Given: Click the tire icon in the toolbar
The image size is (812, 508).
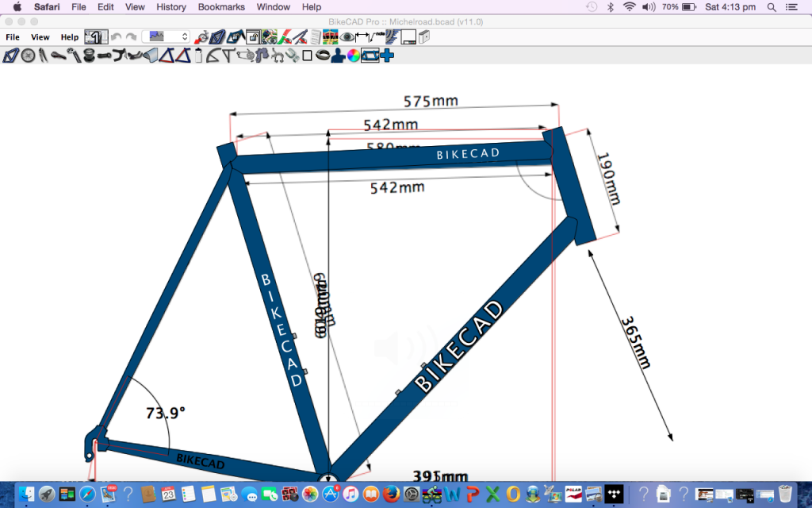Looking at the screenshot, I should click(323, 56).
